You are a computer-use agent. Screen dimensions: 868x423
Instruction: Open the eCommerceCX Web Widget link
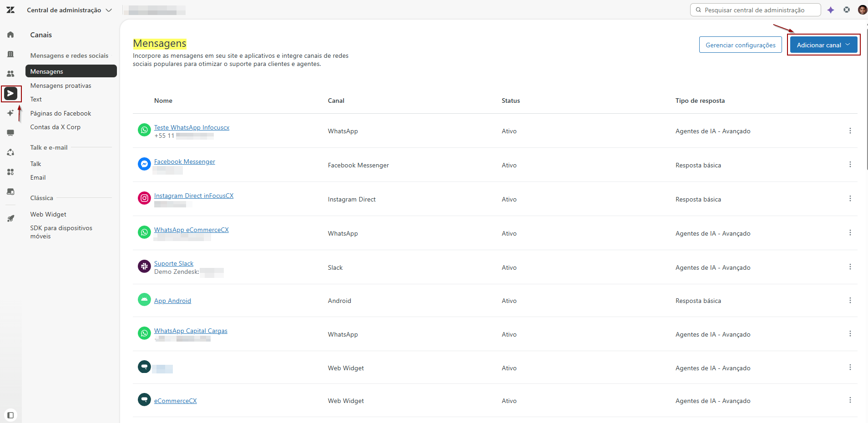[175, 401]
